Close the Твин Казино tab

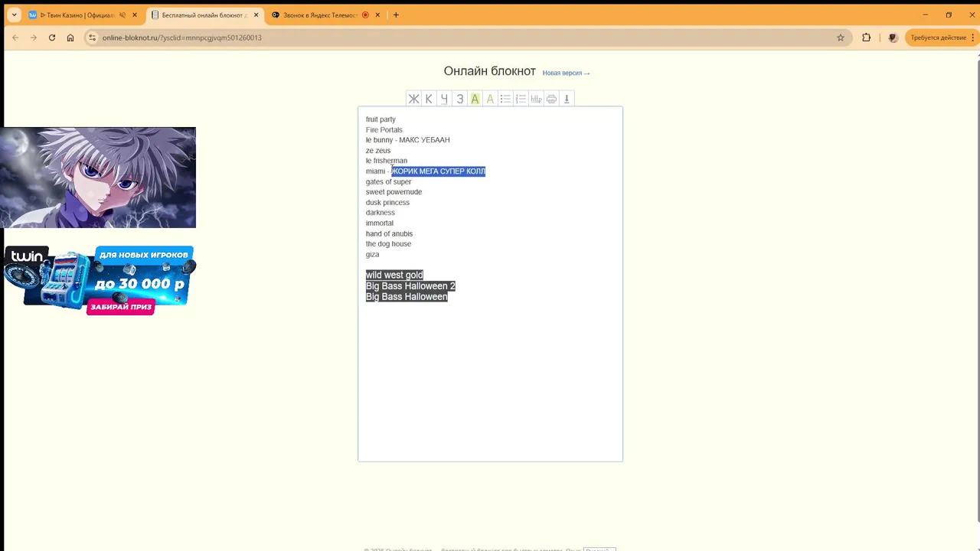point(135,15)
